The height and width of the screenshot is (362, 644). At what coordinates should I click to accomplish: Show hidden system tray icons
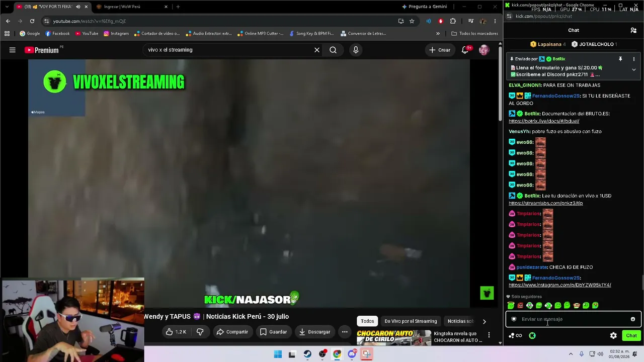point(571,354)
